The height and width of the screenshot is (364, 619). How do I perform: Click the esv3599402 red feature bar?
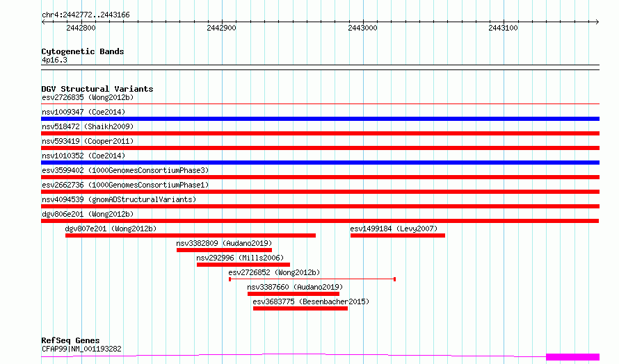(x=320, y=177)
